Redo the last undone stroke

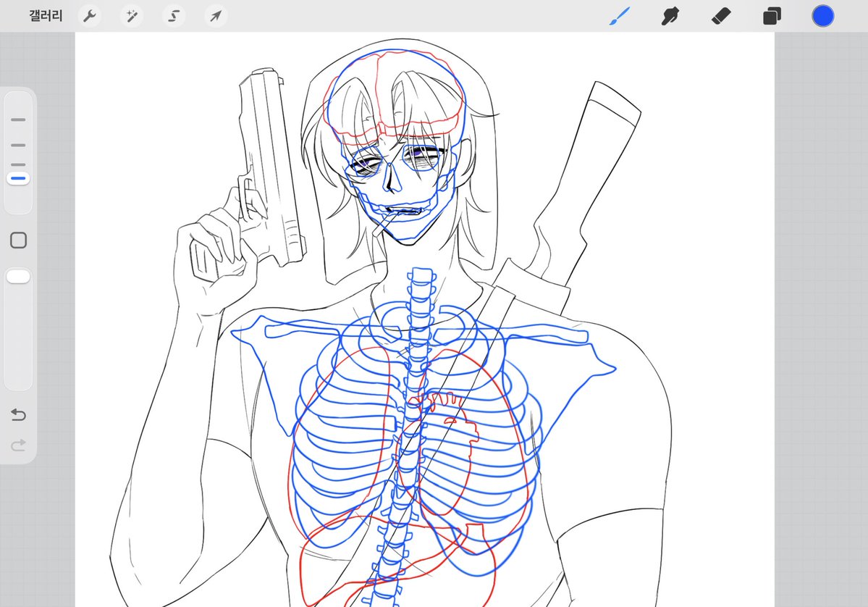(x=18, y=445)
